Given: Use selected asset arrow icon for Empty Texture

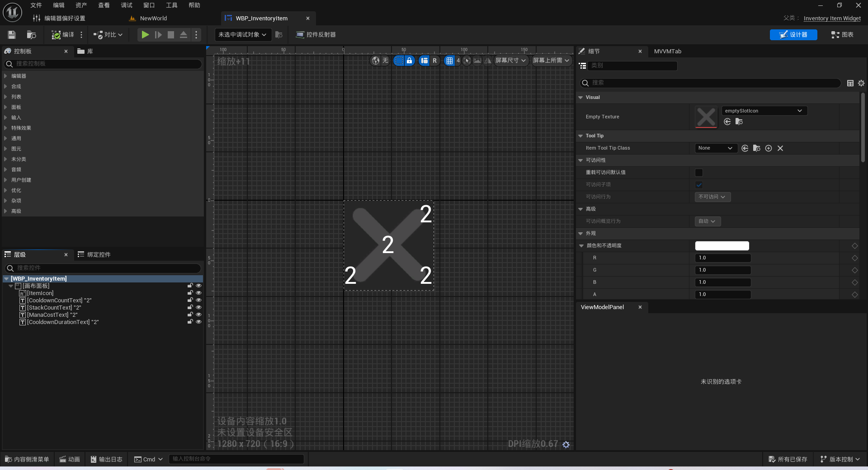Looking at the screenshot, I should (727, 122).
